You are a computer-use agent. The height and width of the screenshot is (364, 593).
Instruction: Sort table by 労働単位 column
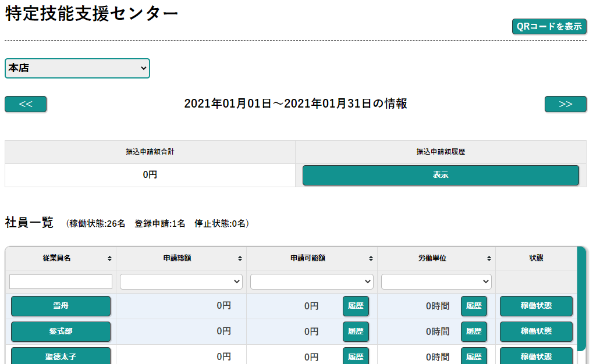pyautogui.click(x=436, y=258)
